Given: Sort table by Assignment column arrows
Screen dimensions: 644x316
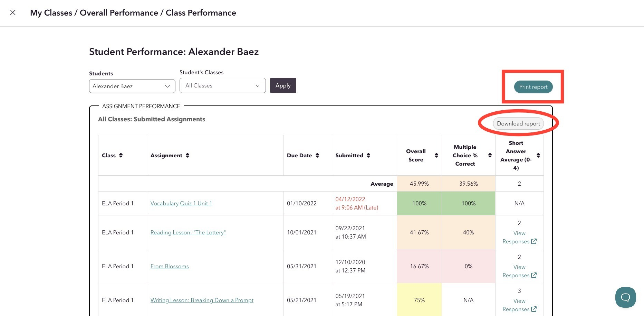Looking at the screenshot, I should click(x=188, y=156).
